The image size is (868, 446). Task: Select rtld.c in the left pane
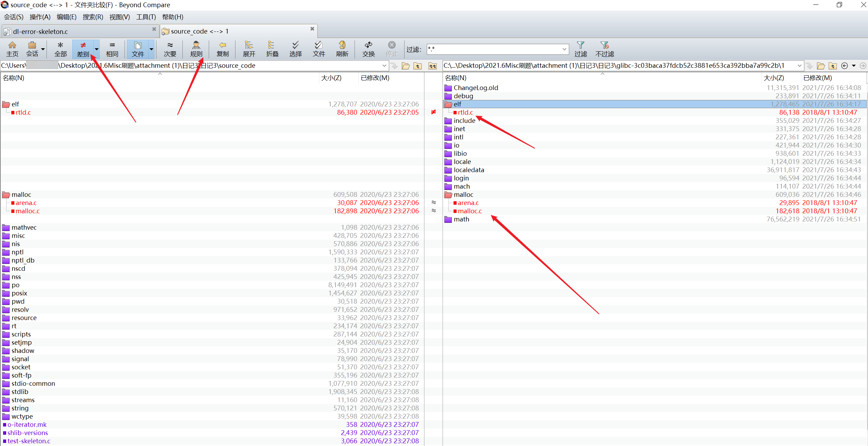click(23, 113)
